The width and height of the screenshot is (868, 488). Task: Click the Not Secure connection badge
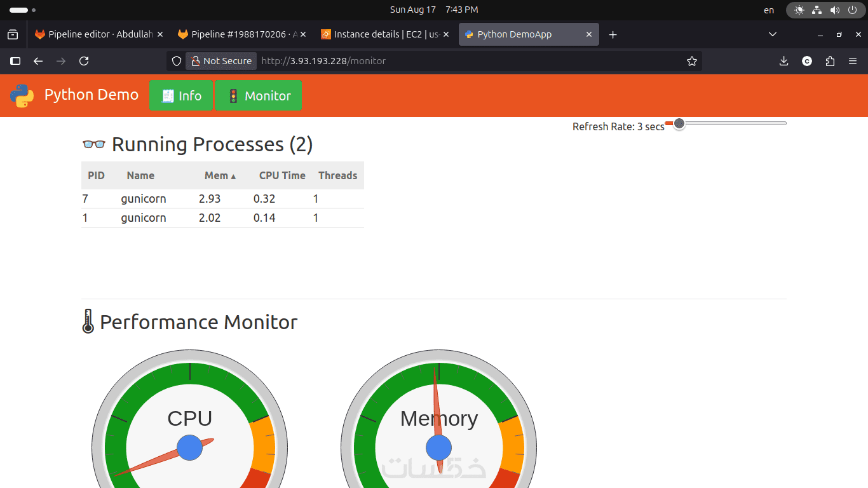221,61
